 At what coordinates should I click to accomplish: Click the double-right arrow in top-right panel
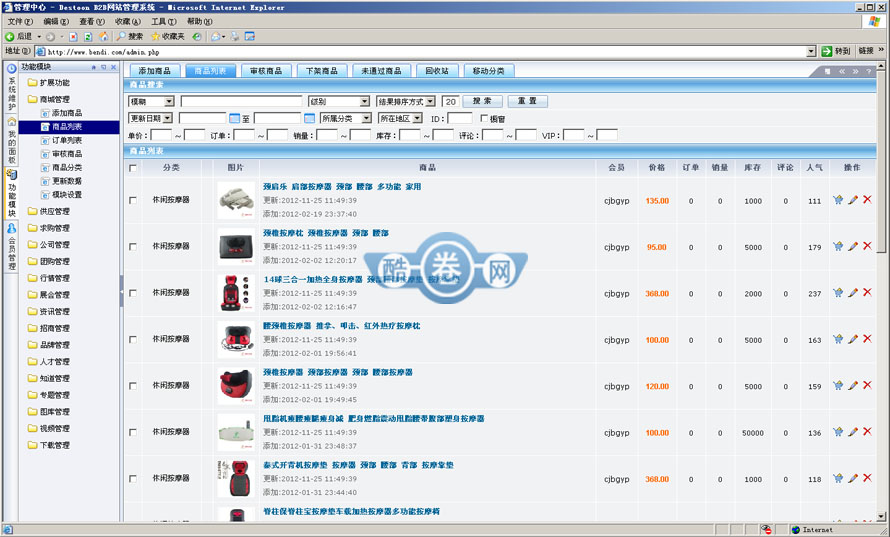pyautogui.click(x=855, y=72)
